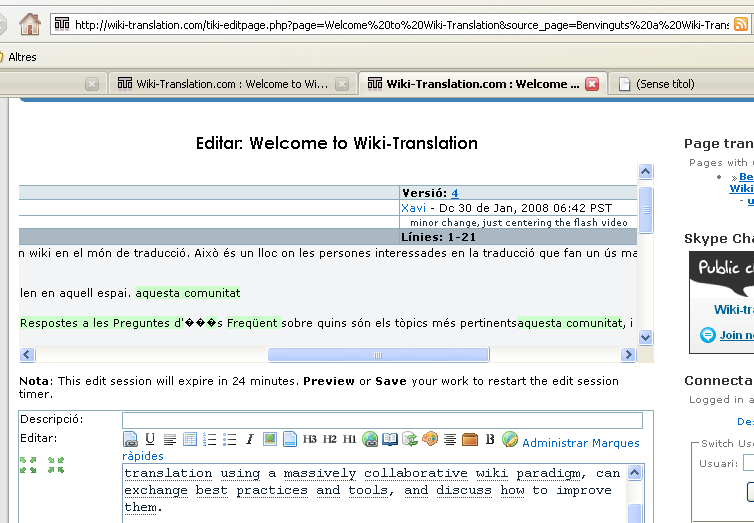The height and width of the screenshot is (523, 754).
Task: Click the Descripció input field
Action: coord(382,420)
